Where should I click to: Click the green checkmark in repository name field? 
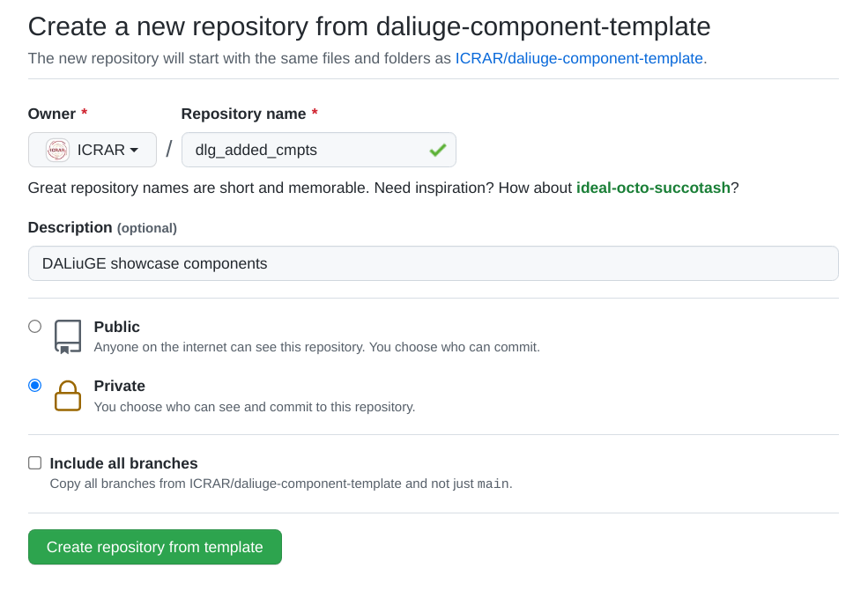click(437, 150)
